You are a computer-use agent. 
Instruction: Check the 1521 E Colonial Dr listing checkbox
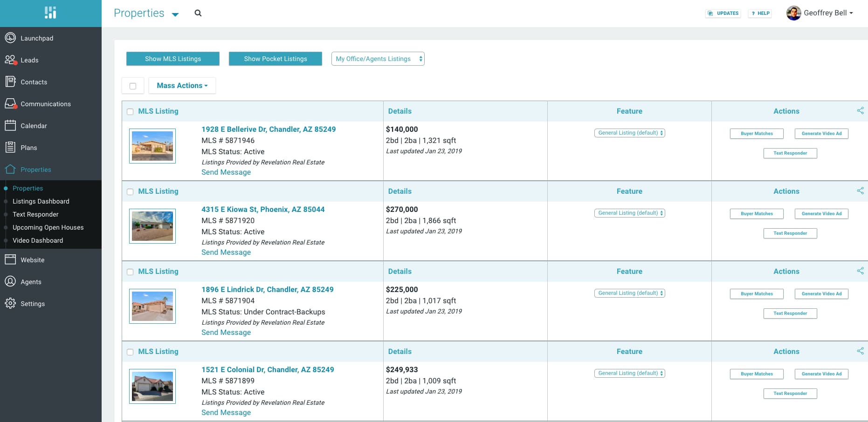point(130,352)
